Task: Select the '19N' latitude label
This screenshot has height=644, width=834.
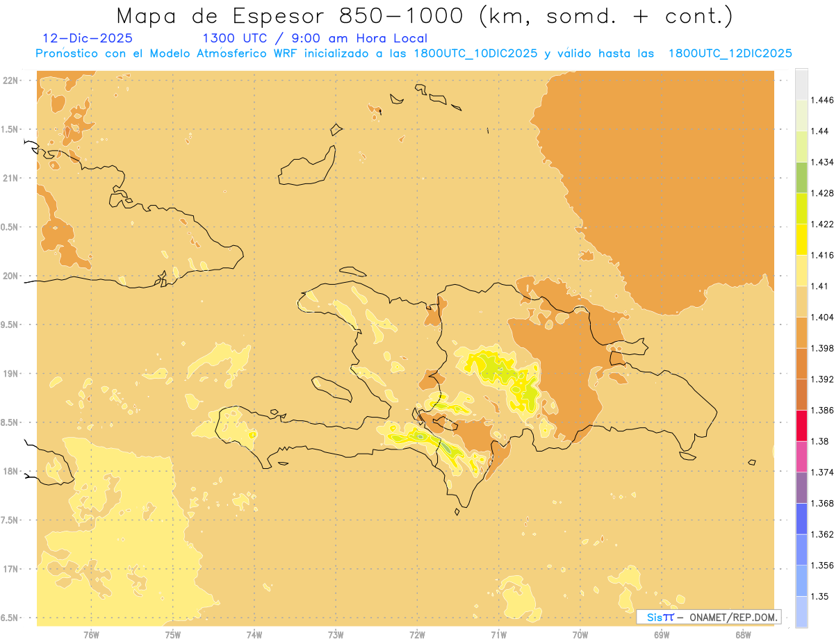Action: (x=10, y=374)
